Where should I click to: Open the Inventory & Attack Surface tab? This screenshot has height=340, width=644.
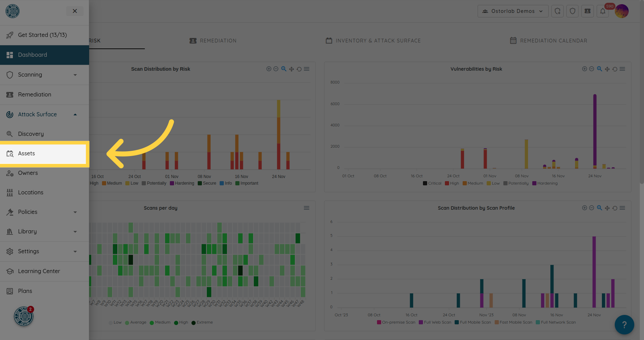pyautogui.click(x=373, y=41)
